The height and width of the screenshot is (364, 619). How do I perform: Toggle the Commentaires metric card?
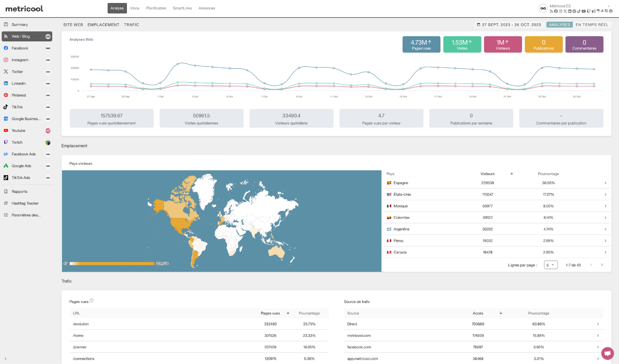[584, 44]
